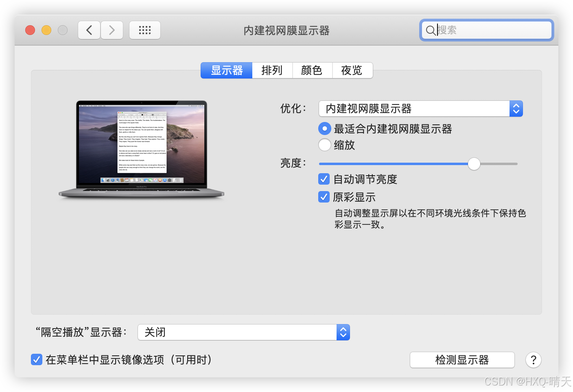
Task: Open the 优化 dropdown showing 内建视网膜显示器
Action: click(420, 109)
